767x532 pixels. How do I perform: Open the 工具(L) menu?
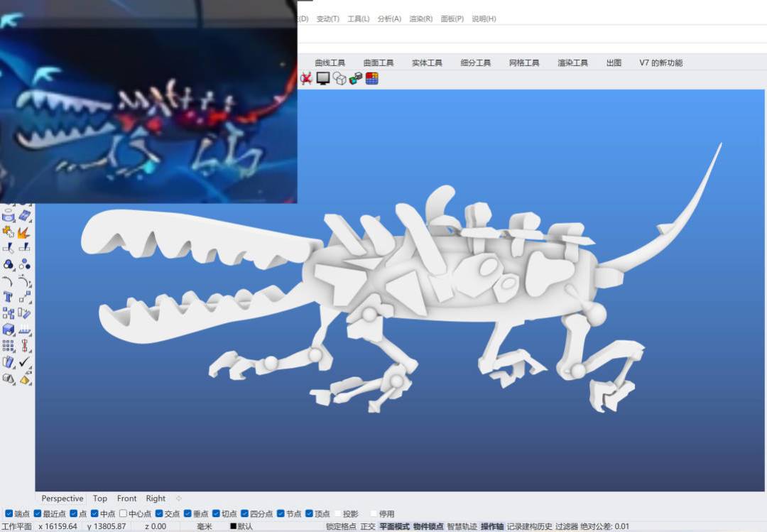(359, 18)
